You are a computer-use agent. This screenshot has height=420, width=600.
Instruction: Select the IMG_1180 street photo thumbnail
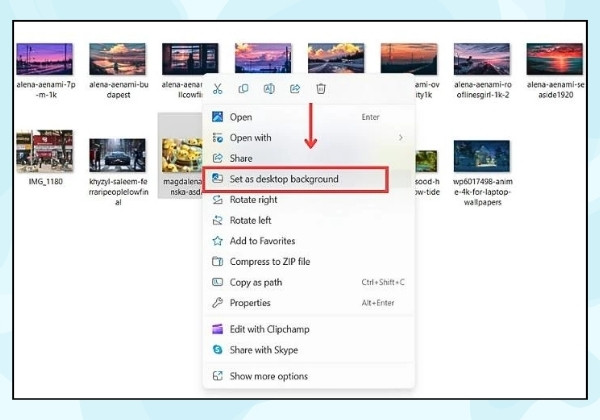point(44,151)
